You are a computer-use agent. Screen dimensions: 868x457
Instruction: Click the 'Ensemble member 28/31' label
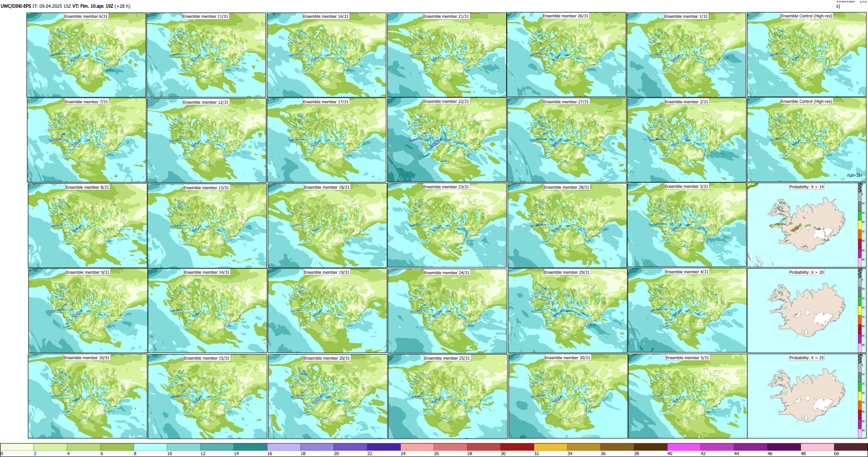pos(566,187)
